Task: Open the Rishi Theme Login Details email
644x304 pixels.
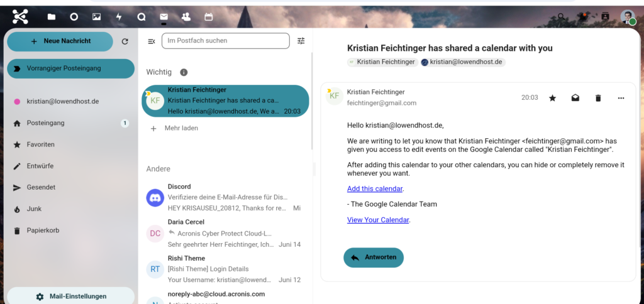Action: 226,269
